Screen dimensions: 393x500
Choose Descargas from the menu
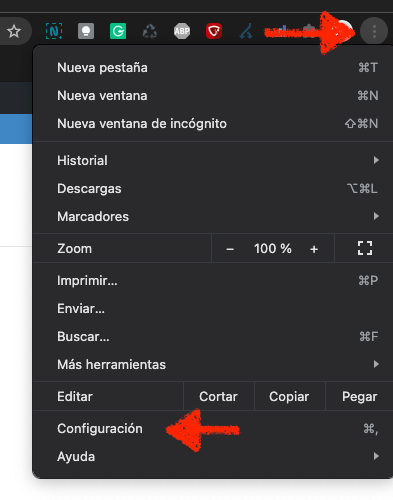[x=213, y=188]
